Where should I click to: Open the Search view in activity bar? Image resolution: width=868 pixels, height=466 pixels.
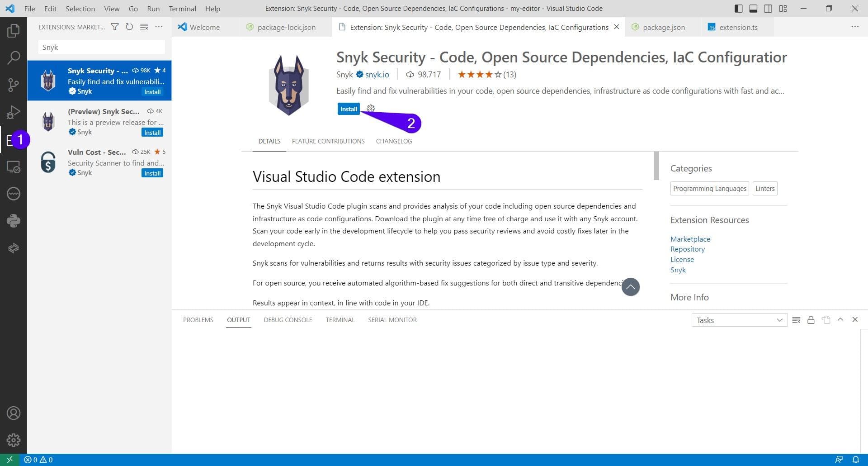[x=14, y=57]
